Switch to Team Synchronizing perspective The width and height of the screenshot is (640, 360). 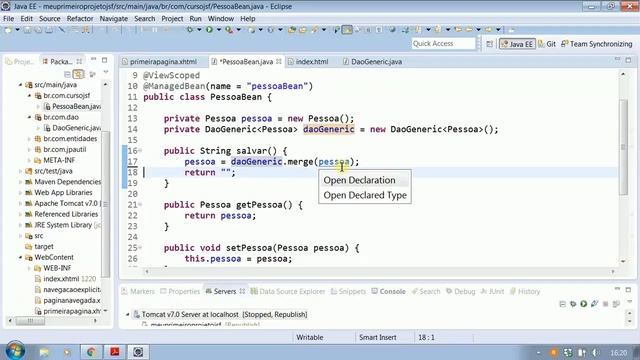(596, 44)
